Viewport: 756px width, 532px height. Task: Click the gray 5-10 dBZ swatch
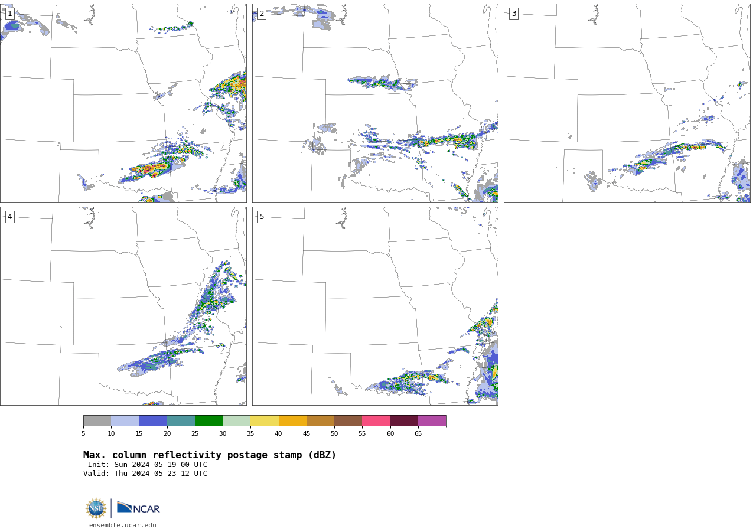coord(97,420)
